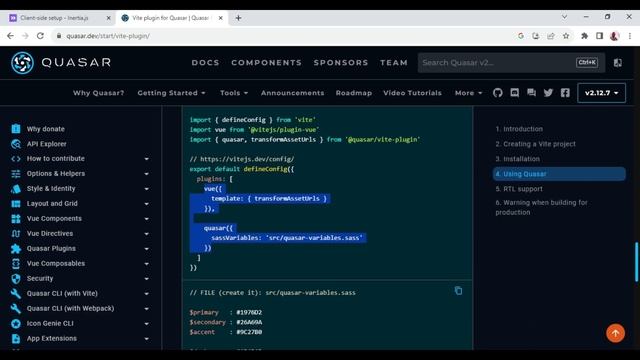Open Quasar Twitter page icon
640x360 pixels.
548,93
